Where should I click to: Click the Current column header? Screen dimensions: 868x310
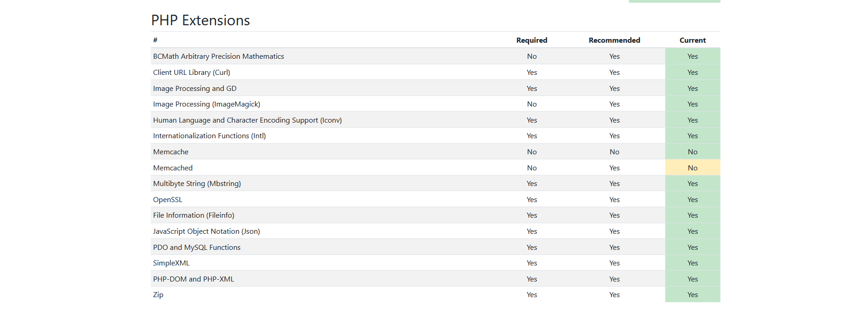[692, 40]
